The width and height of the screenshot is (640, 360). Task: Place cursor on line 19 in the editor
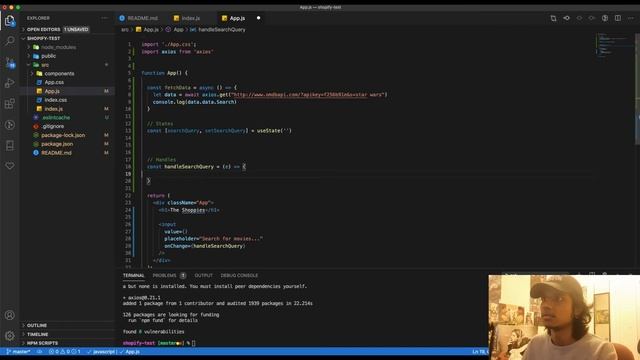[x=367, y=174]
